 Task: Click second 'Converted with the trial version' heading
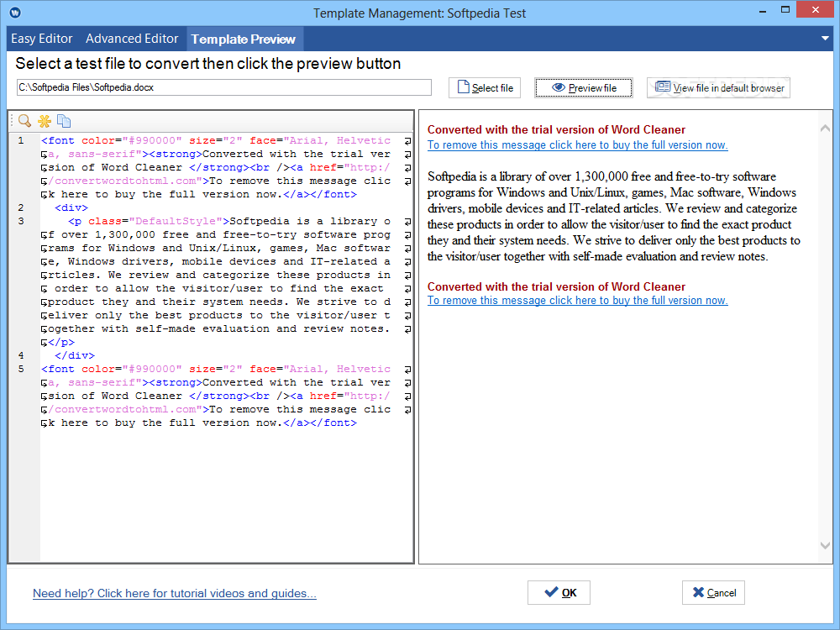[556, 286]
